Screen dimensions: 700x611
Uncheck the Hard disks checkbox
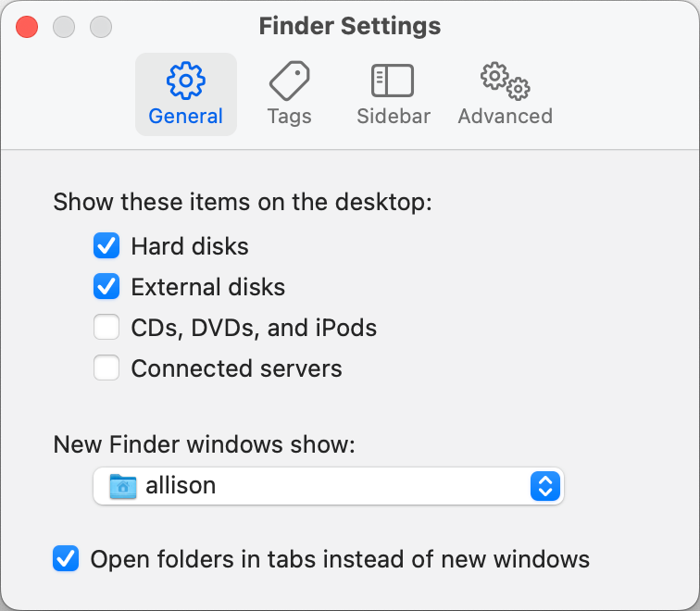click(106, 246)
